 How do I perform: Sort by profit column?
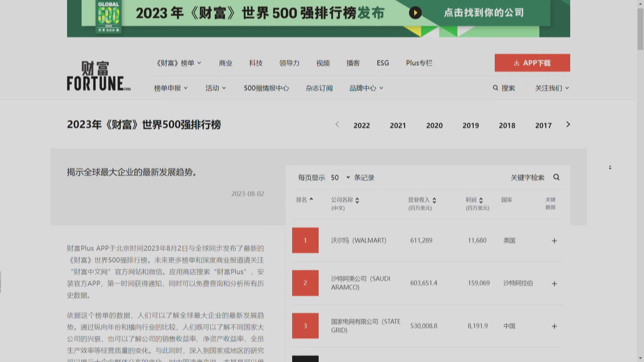tap(481, 200)
